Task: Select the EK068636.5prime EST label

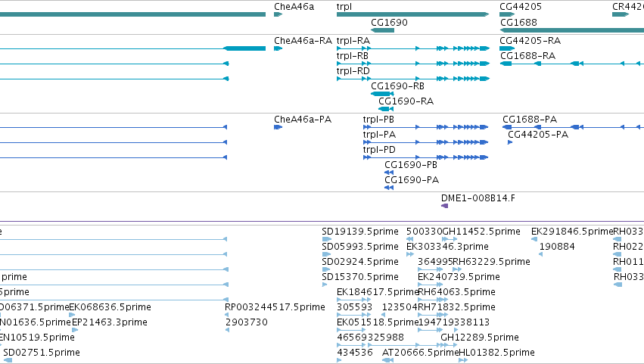Action: click(x=110, y=308)
